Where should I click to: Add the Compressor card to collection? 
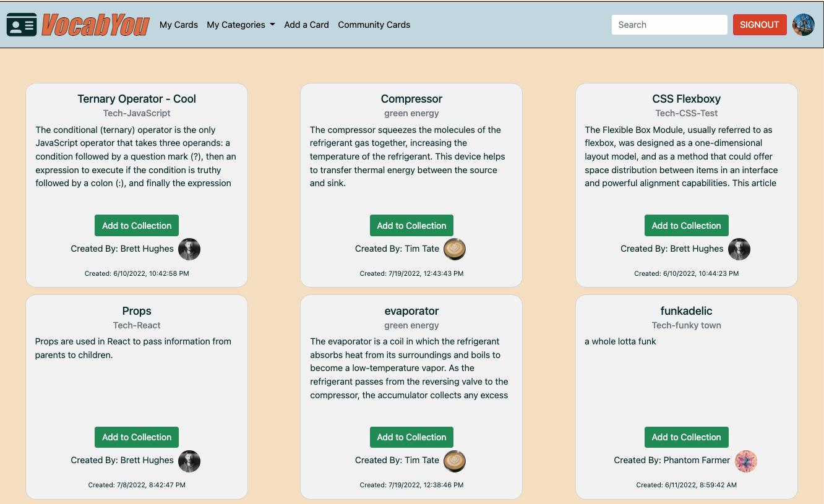411,226
